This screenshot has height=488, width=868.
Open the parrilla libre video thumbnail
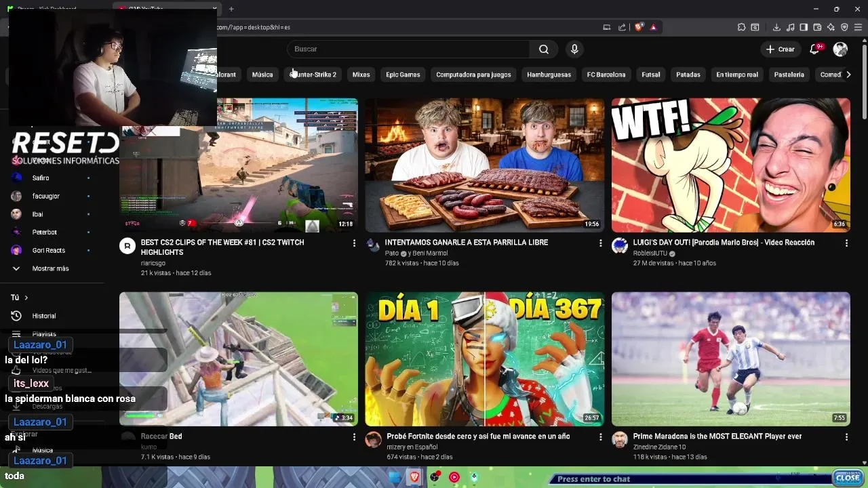pyautogui.click(x=485, y=165)
